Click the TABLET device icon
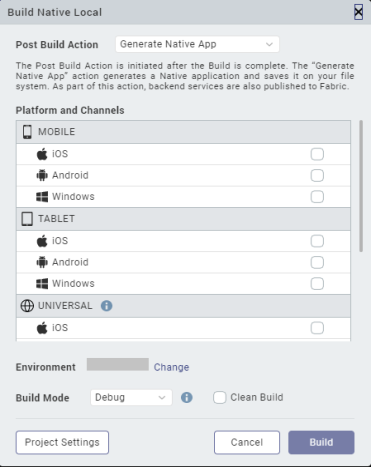371x467 pixels. (27, 219)
